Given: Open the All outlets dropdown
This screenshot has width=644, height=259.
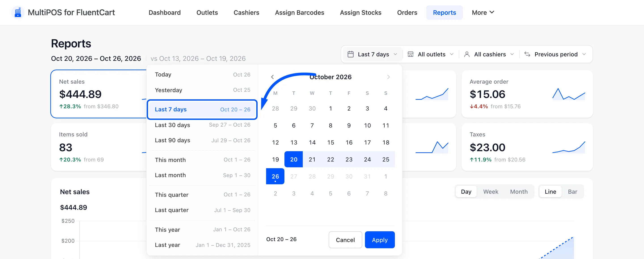Looking at the screenshot, I should pyautogui.click(x=431, y=54).
